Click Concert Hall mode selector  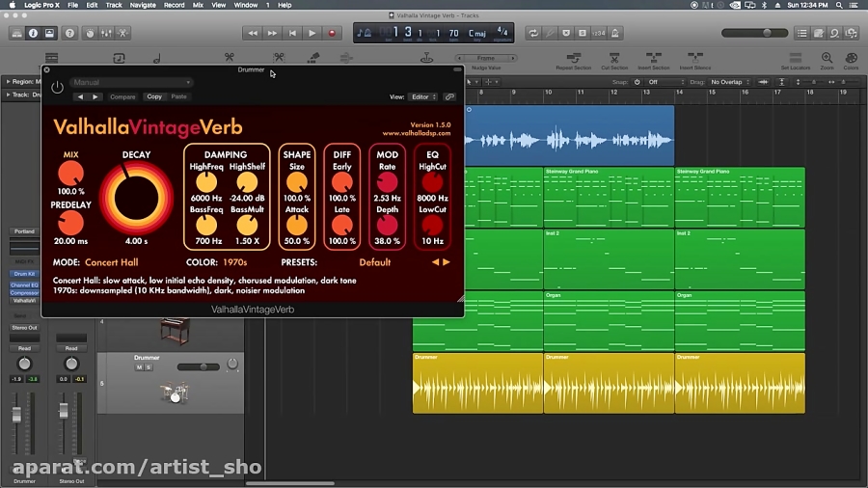click(111, 262)
